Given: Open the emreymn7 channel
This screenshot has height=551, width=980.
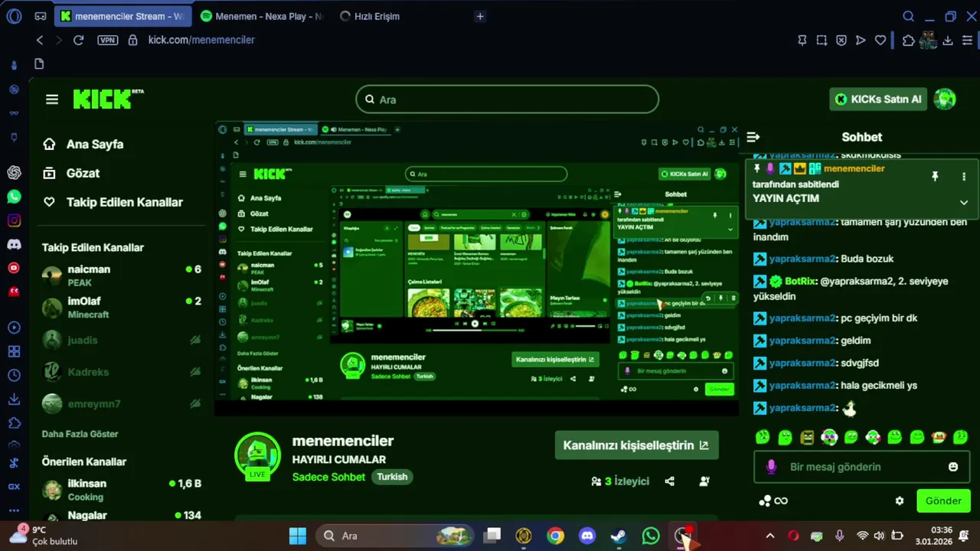Looking at the screenshot, I should point(122,404).
